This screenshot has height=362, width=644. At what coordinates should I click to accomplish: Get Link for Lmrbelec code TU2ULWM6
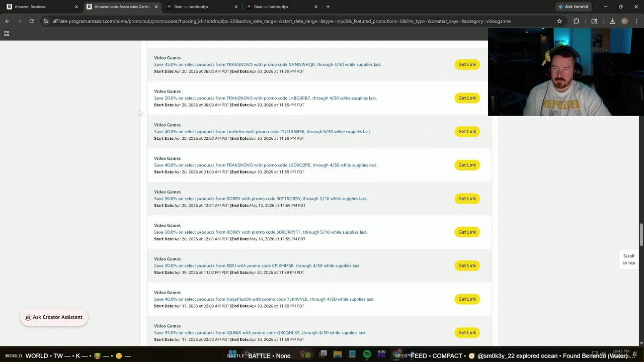467,131
